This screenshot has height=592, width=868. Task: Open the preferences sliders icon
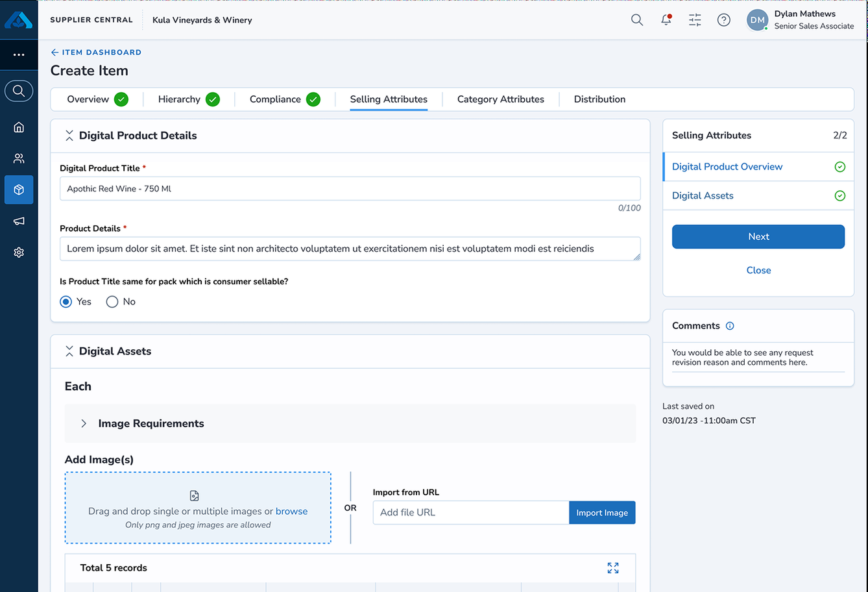[x=695, y=20]
